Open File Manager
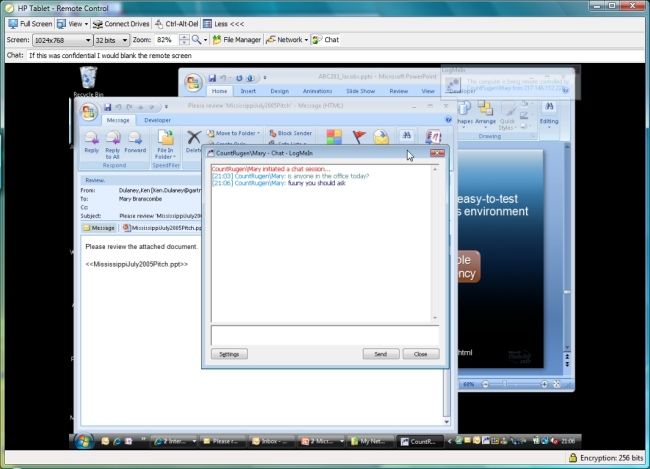 [236, 40]
